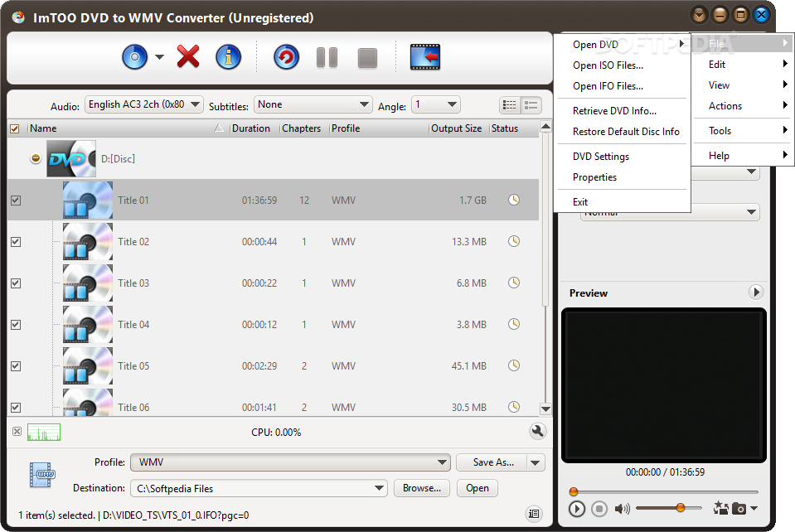The image size is (795, 532).
Task: Click the preview folder settings icon
Action: tap(721, 508)
